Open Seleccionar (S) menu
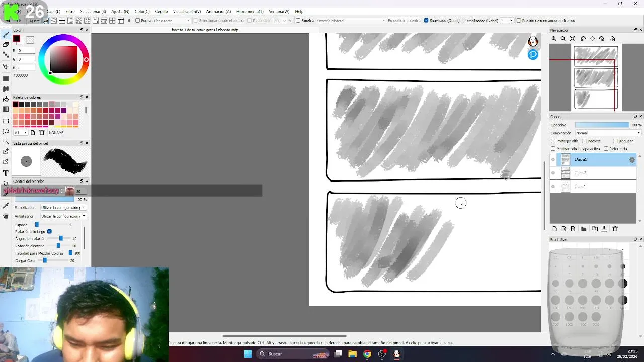 pyautogui.click(x=93, y=11)
